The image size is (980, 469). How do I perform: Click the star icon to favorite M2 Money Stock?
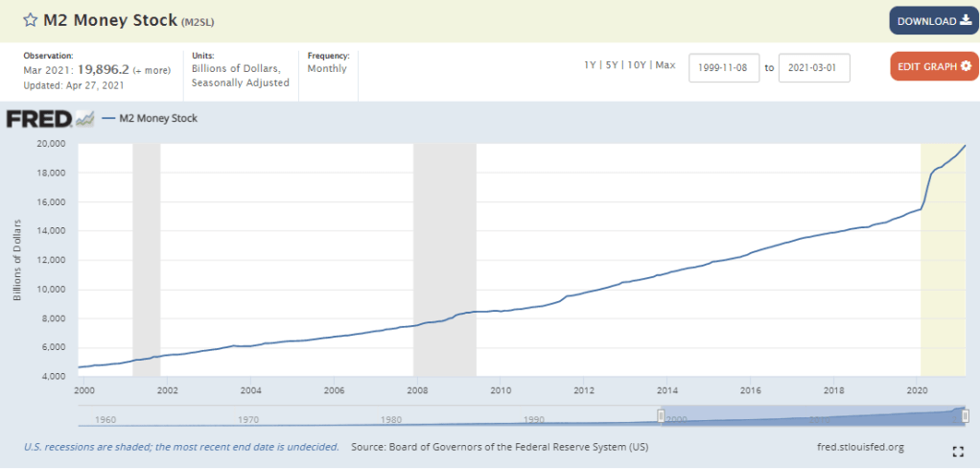(30, 20)
